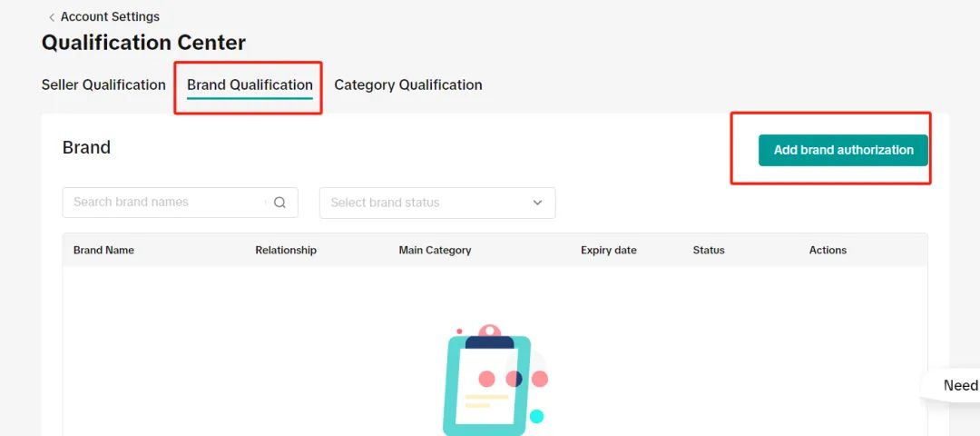Open the Category Qualification tab
This screenshot has width=980, height=436.
[408, 84]
